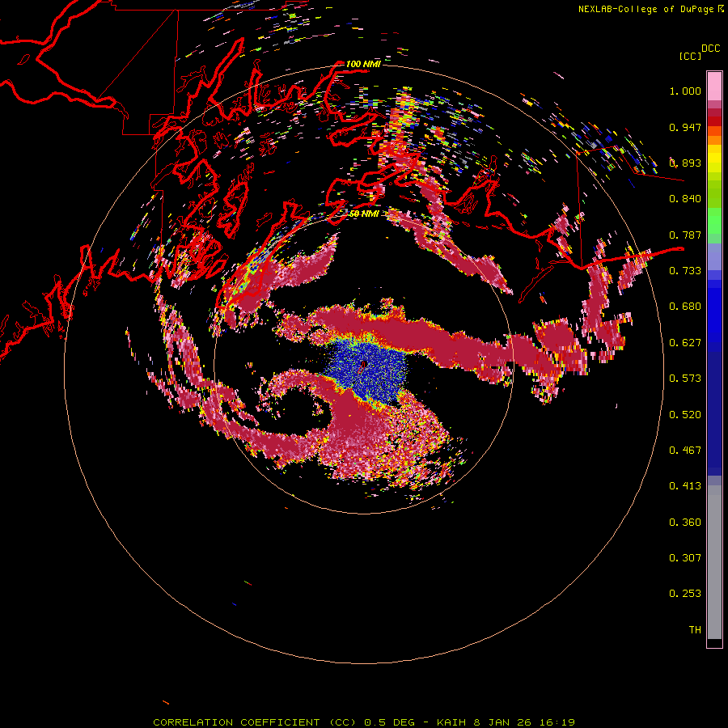Click the 0.467 legend value
This screenshot has height=728, width=728.
tap(685, 451)
